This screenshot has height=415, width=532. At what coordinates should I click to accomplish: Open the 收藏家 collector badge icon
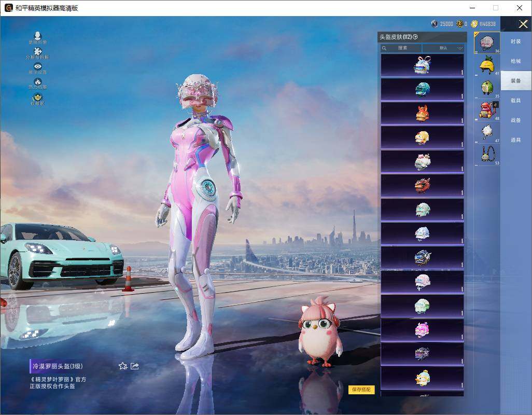38,99
